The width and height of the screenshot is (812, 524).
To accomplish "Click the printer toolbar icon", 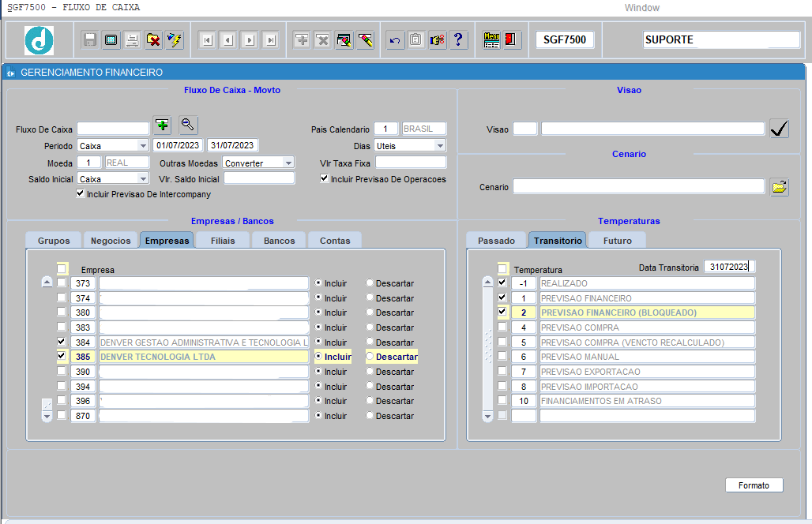I will (132, 39).
